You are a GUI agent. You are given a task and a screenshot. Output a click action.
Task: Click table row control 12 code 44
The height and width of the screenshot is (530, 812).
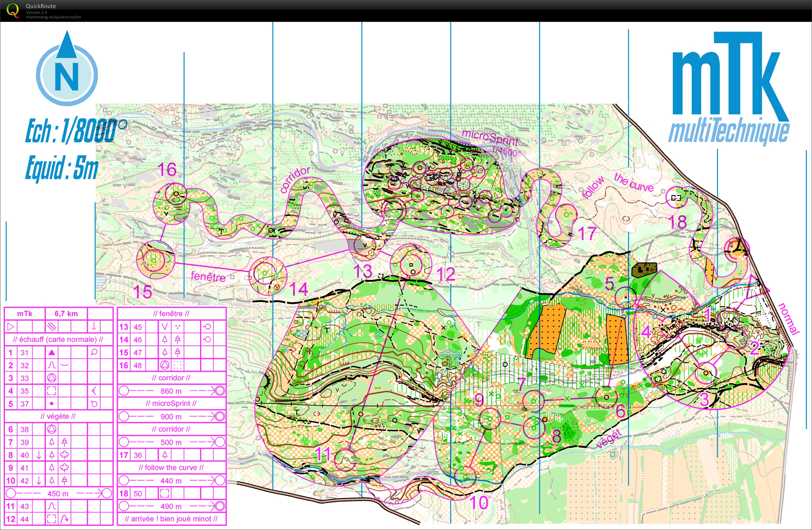pos(59,519)
